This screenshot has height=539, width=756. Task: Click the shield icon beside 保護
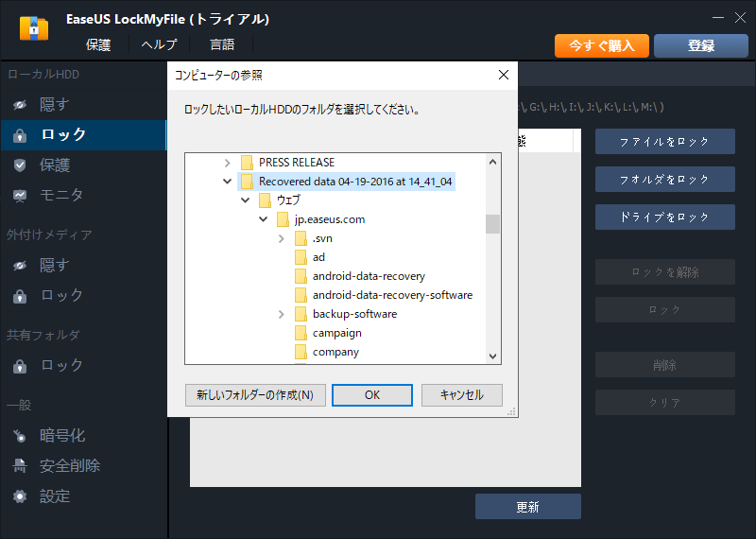[x=20, y=165]
